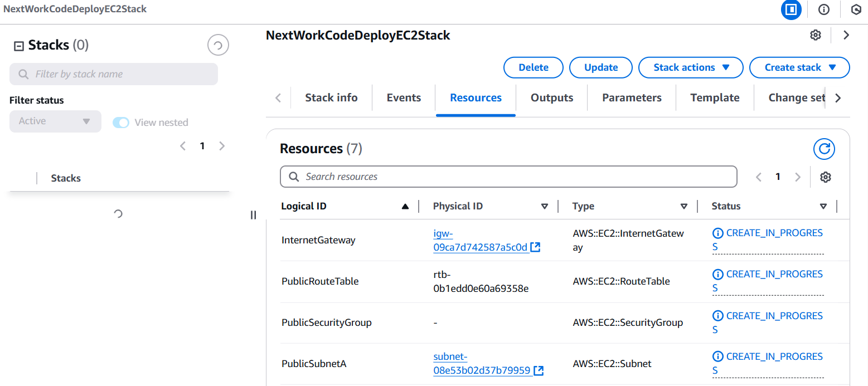Click PublicSecurityGroup status info icon
868x386 pixels.
click(x=718, y=316)
